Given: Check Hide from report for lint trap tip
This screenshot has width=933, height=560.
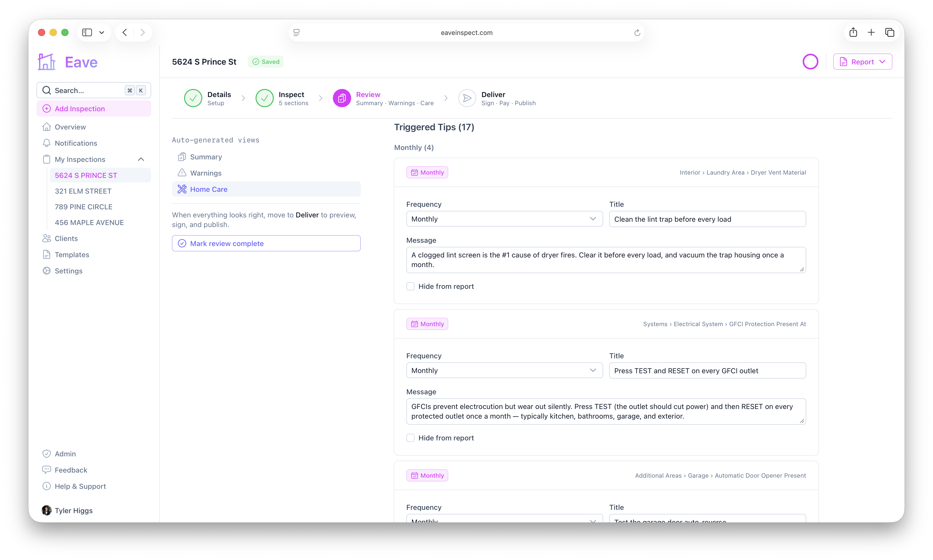Looking at the screenshot, I should tap(410, 286).
